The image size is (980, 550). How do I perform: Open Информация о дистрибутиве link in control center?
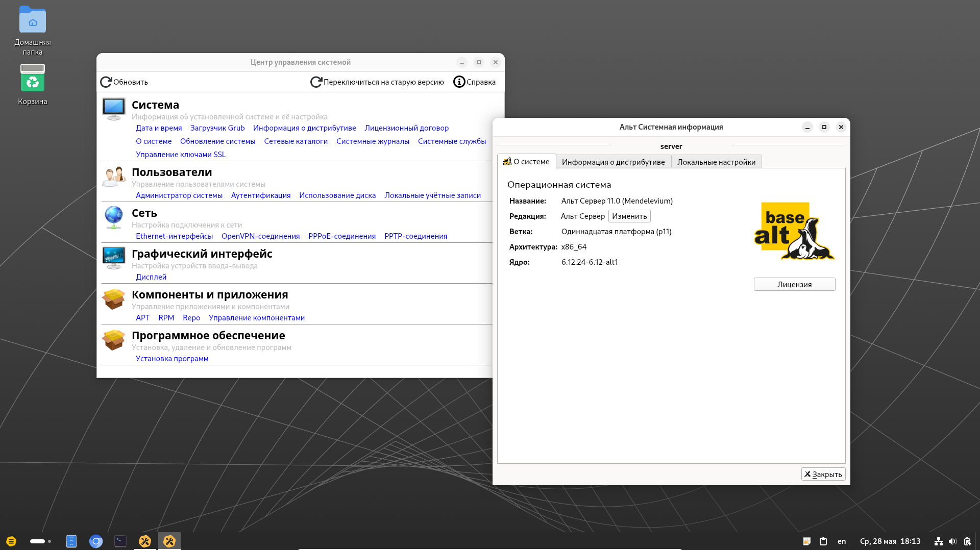click(305, 128)
